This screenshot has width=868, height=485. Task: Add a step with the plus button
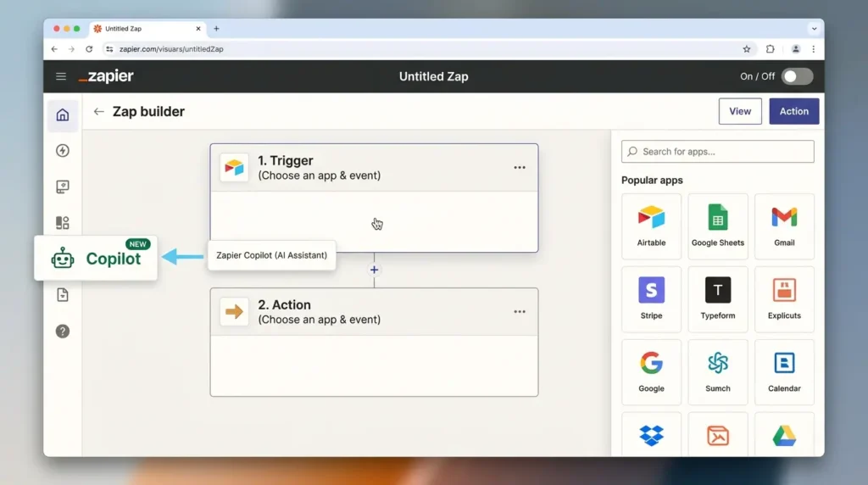coord(374,270)
